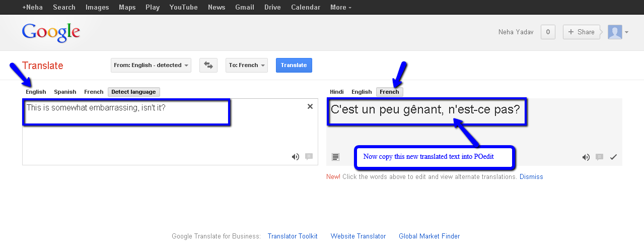Click the Google logo

(x=51, y=32)
